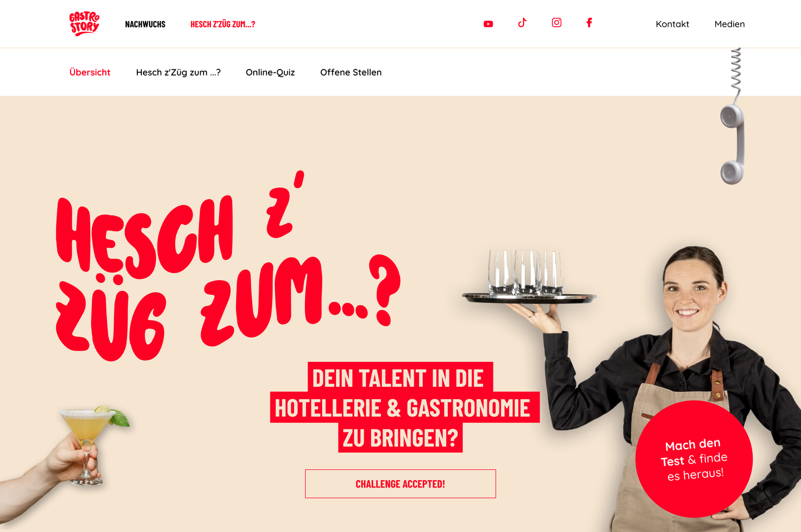Open the YouTube social icon

(488, 24)
